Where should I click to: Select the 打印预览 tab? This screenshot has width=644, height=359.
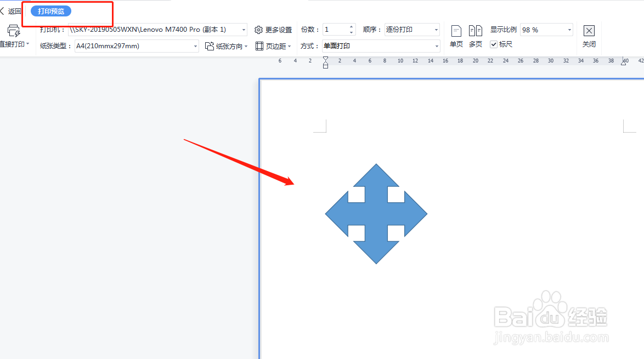pos(51,11)
